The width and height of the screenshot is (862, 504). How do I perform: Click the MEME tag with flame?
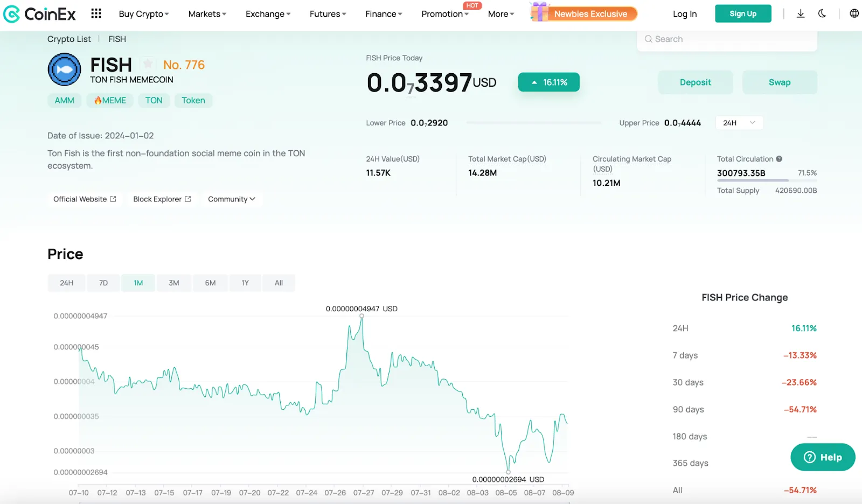110,100
